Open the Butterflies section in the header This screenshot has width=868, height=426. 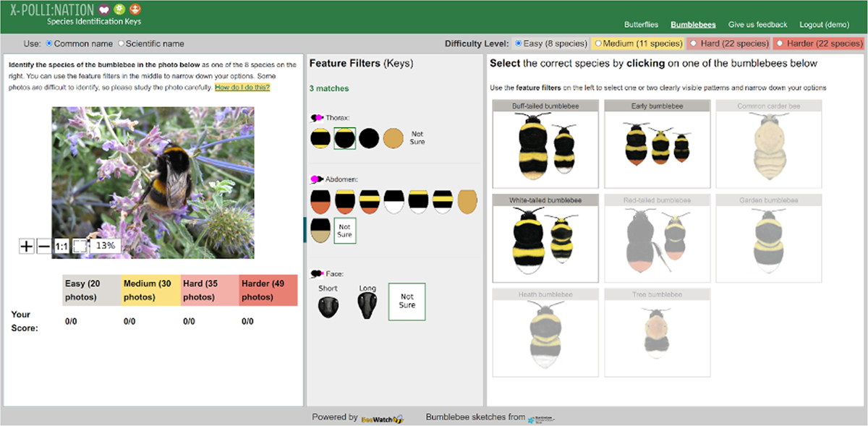coord(641,25)
